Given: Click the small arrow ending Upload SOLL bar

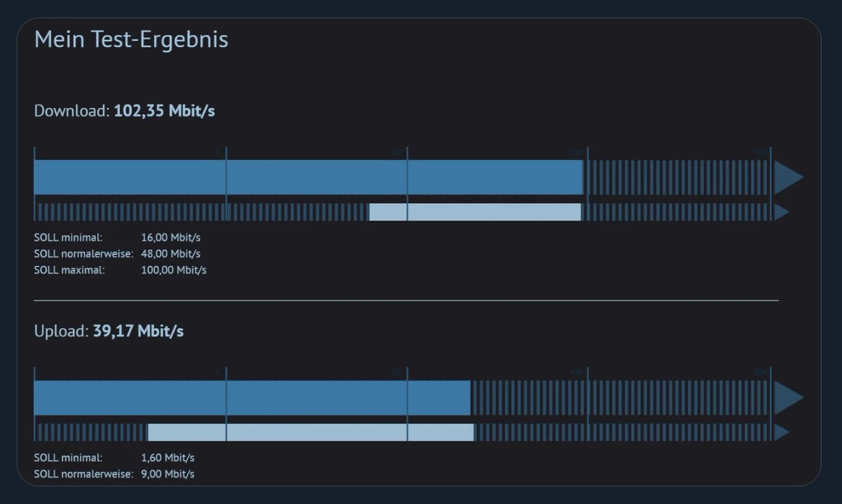Looking at the screenshot, I should [x=781, y=432].
